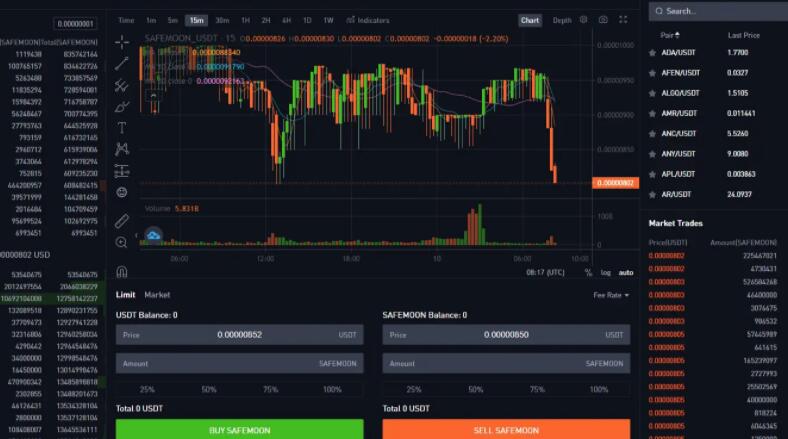The height and width of the screenshot is (439, 788).
Task: Select the 1D timeframe
Action: [x=307, y=20]
